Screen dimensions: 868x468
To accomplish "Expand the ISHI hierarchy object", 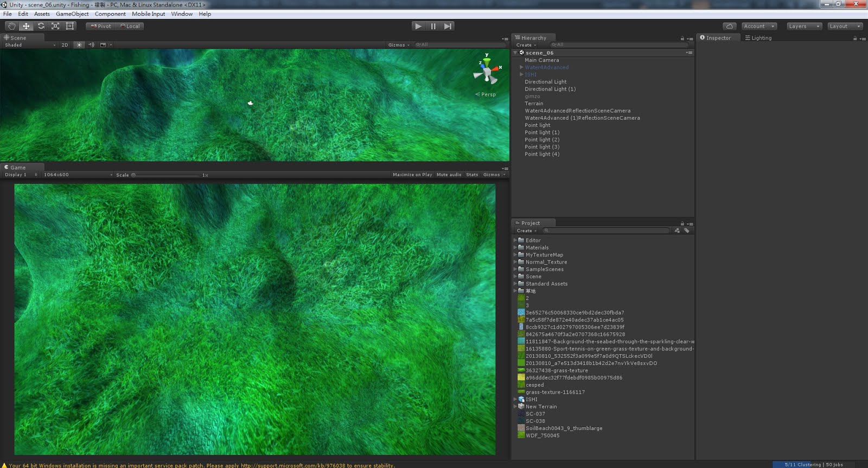I will click(521, 74).
